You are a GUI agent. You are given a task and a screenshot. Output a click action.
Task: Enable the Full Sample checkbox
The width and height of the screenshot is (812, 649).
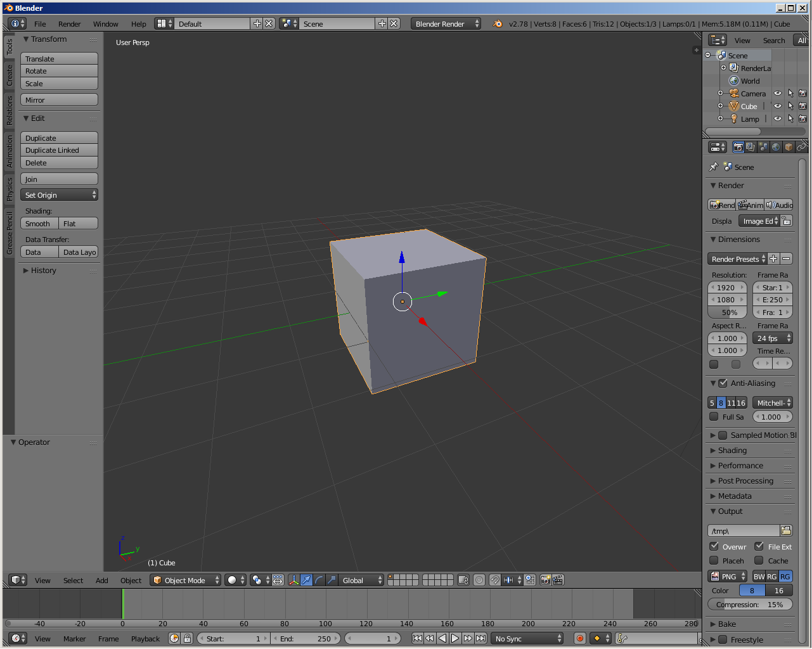(x=714, y=416)
